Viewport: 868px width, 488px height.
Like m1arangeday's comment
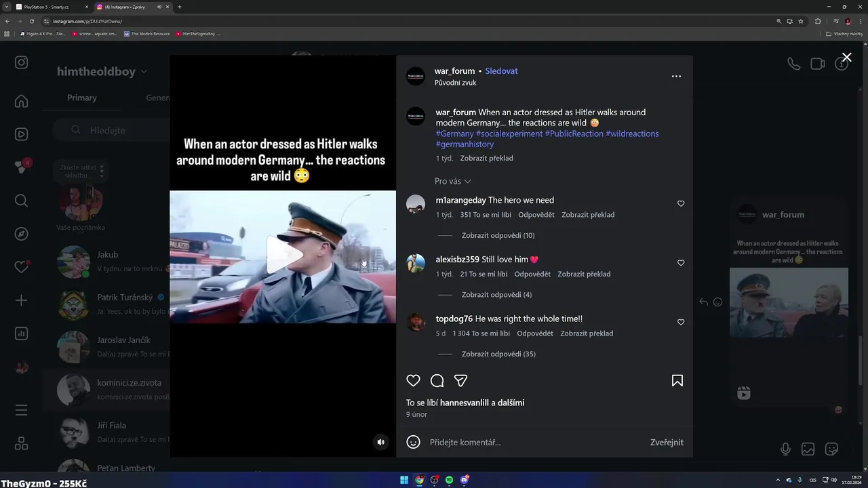(x=681, y=203)
